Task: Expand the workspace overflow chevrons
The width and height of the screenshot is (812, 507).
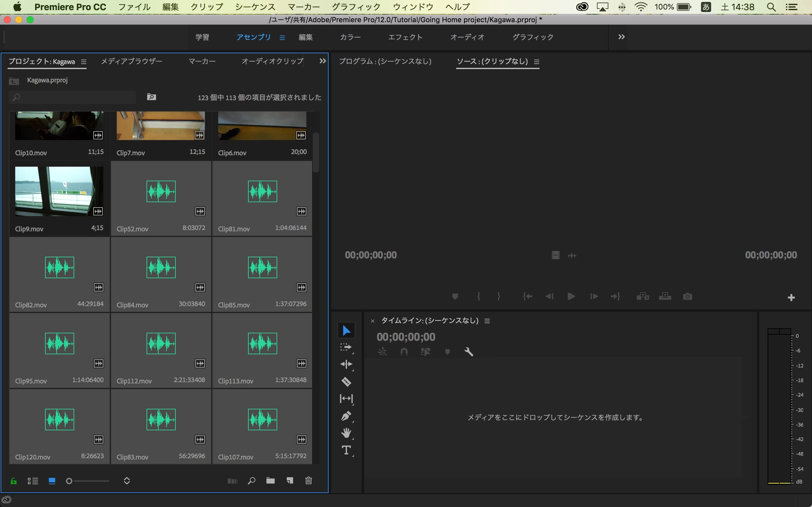Action: (x=621, y=37)
